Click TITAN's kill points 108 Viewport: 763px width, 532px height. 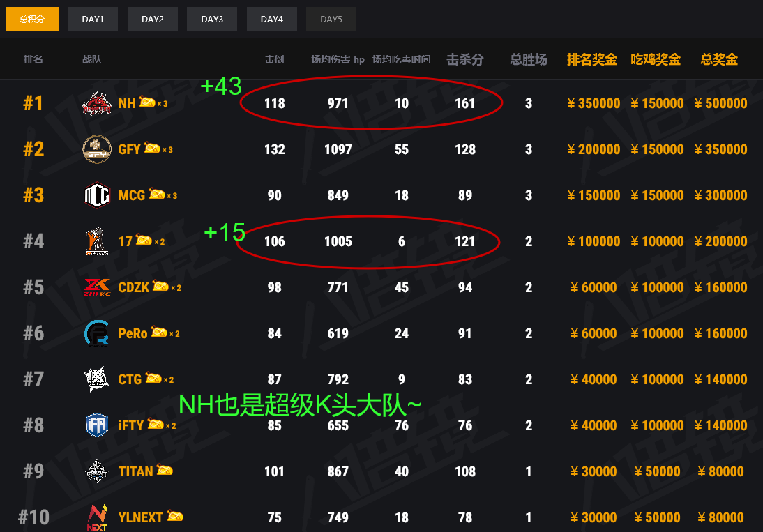465,471
